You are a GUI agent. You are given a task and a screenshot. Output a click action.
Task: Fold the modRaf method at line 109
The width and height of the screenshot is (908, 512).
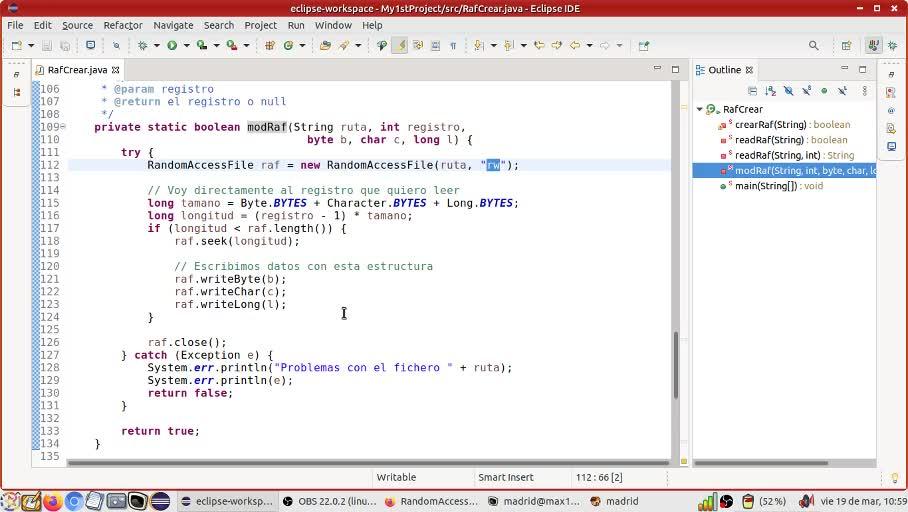[x=64, y=127]
